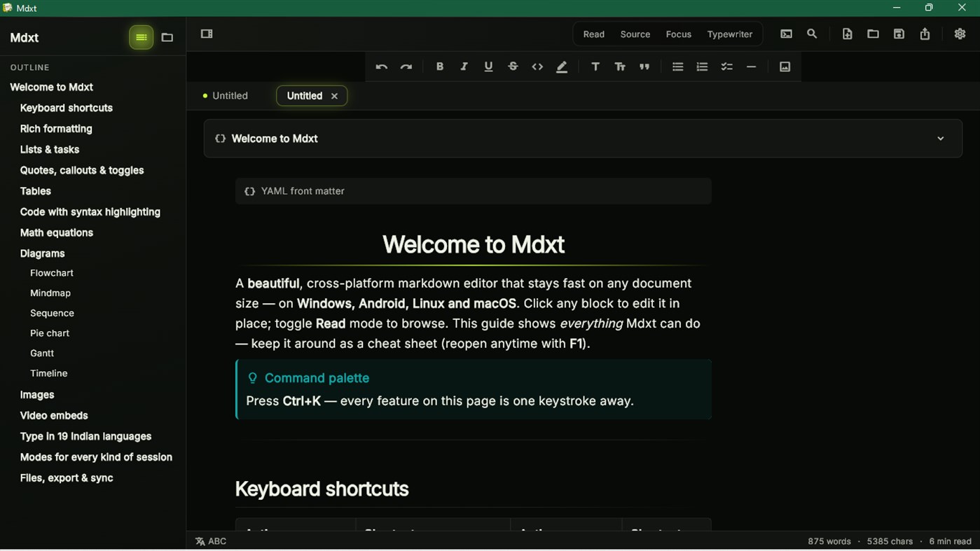Go to Lists & tasks in outline

pos(50,150)
